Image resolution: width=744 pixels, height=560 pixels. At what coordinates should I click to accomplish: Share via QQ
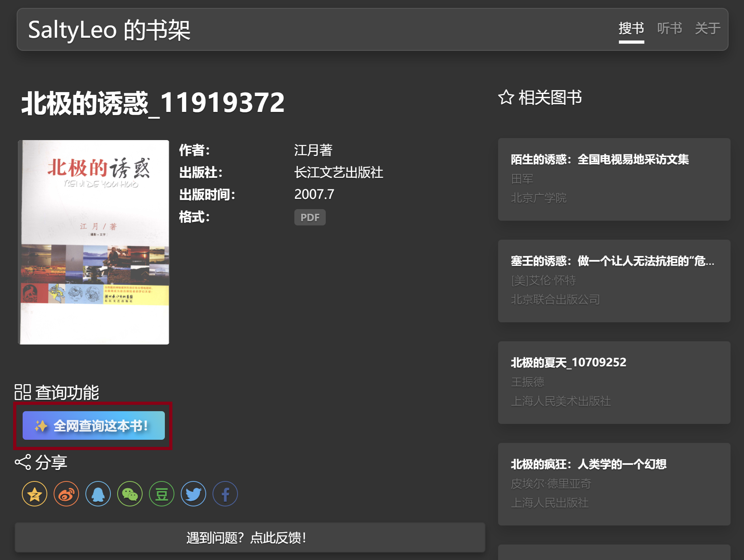[98, 494]
